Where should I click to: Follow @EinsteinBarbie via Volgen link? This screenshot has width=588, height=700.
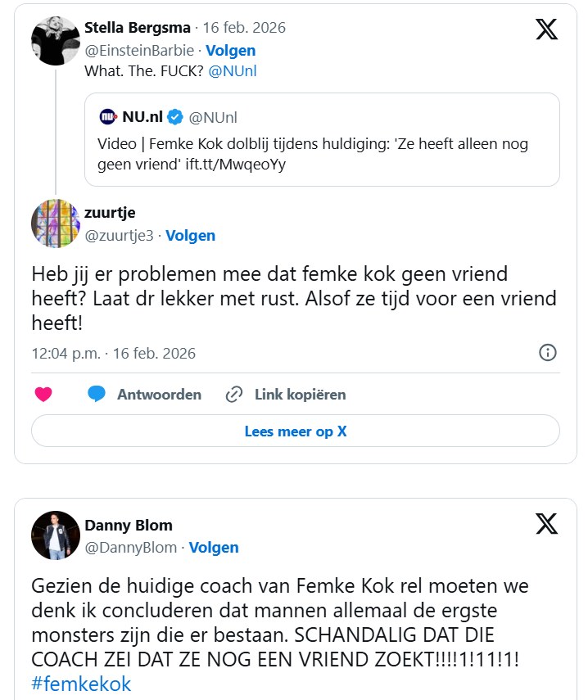tap(230, 50)
